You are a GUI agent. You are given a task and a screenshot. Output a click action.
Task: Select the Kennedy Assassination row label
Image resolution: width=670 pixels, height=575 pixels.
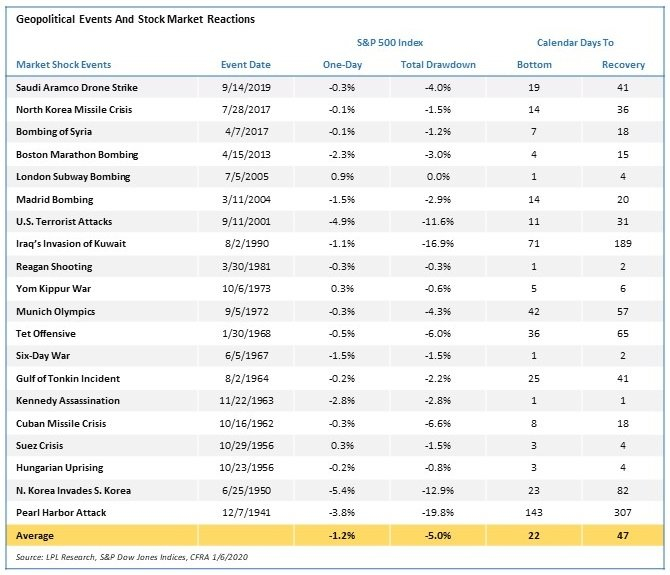click(68, 401)
